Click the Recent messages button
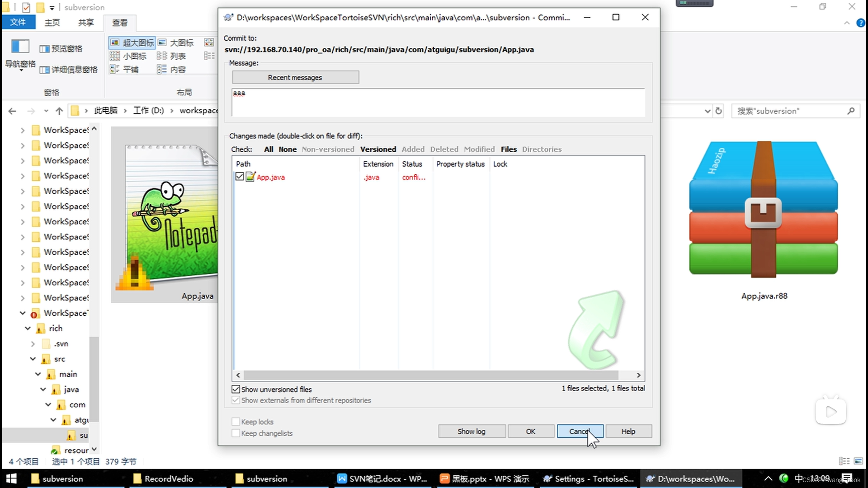The height and width of the screenshot is (488, 868). click(x=295, y=77)
